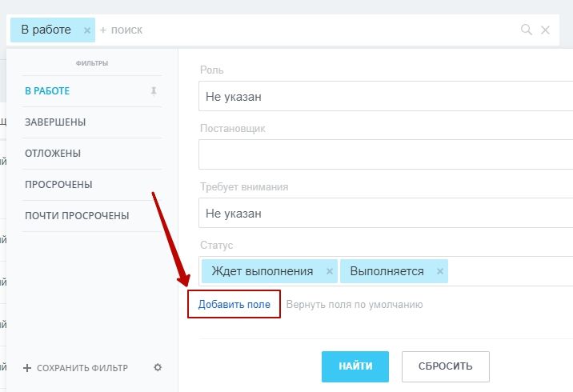
Task: Open the "Требует внимания" dropdown
Action: coord(384,214)
